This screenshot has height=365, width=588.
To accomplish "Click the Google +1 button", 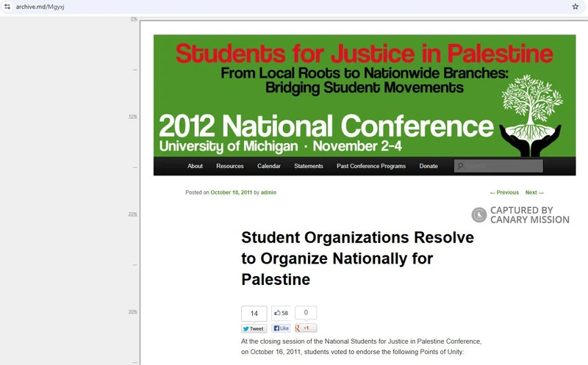I will (x=306, y=328).
